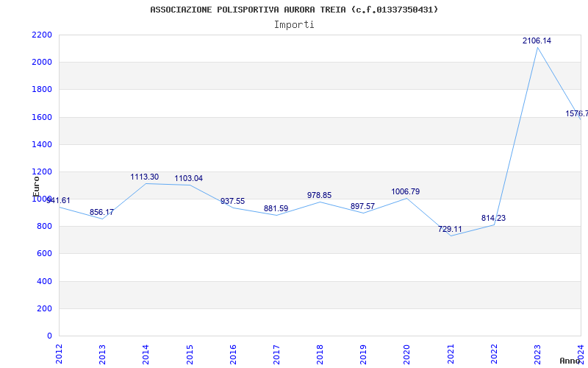Click the y-axis value 200
The height and width of the screenshot is (368, 588).
coord(44,308)
